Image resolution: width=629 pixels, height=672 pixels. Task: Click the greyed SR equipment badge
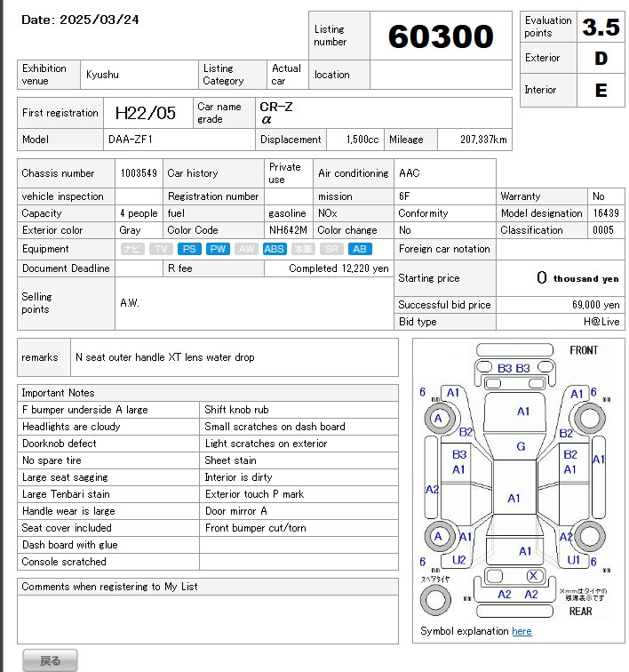click(331, 249)
